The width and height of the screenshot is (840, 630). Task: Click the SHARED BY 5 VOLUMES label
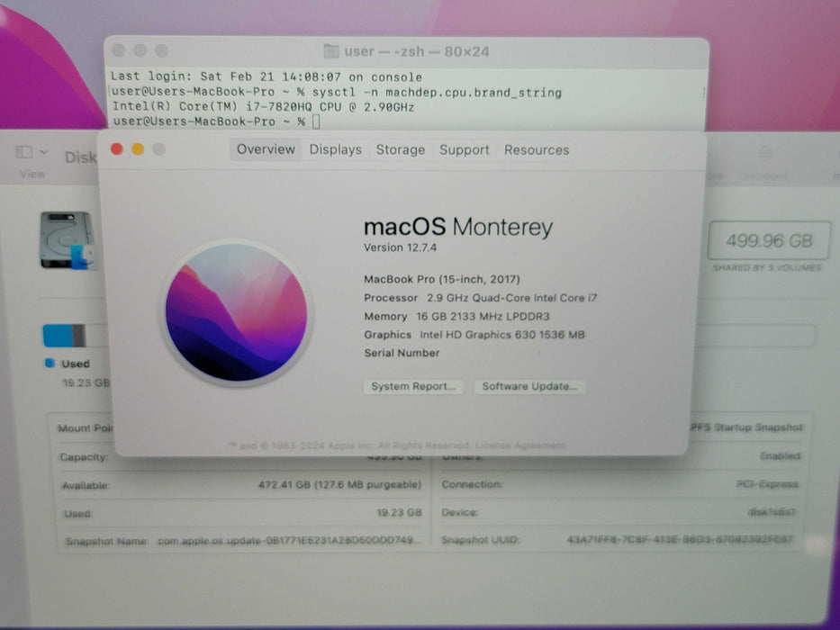(766, 267)
